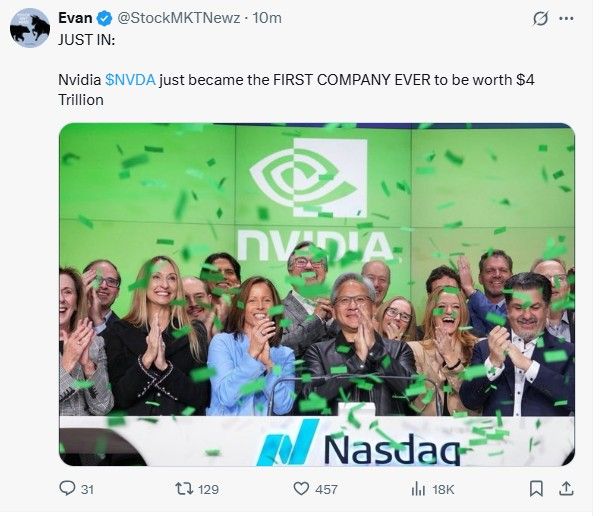Click the 457 likes count
607x516 pixels.
click(x=326, y=489)
